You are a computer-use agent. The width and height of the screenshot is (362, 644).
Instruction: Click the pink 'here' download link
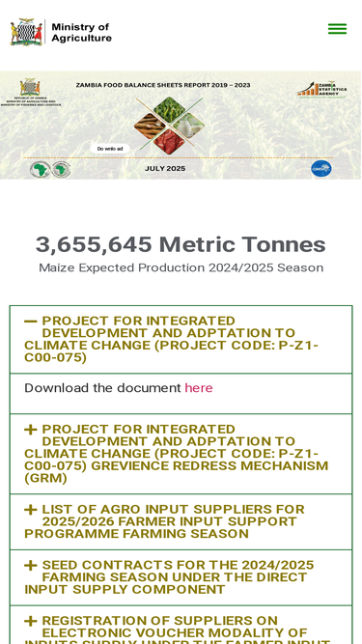coord(199,388)
